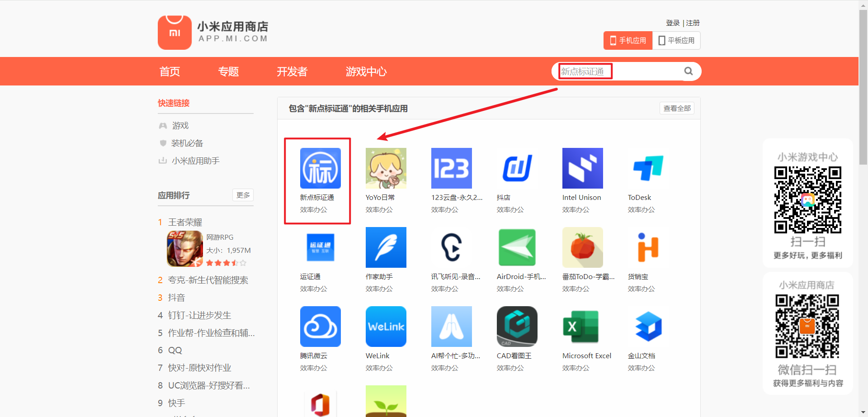Open the 金山文档 app icon
868x417 pixels.
tap(648, 327)
